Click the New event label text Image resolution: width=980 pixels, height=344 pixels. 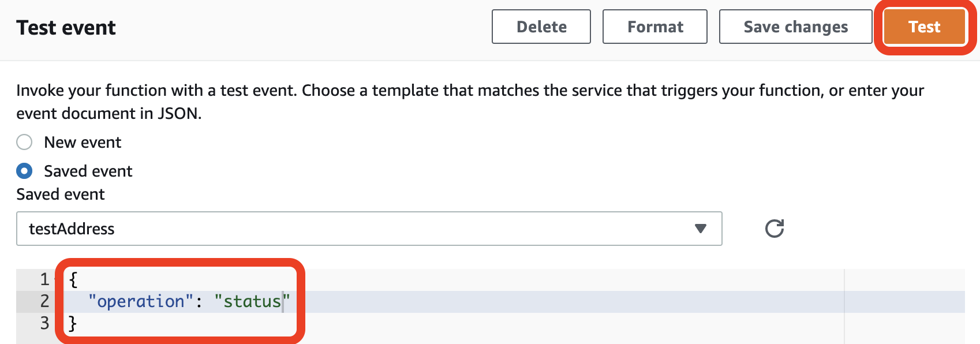[x=83, y=142]
